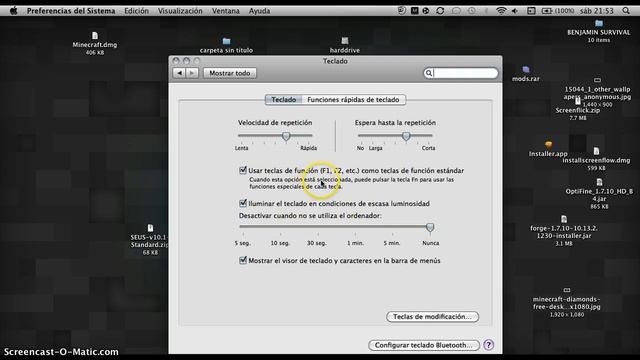Image resolution: width=640 pixels, height=360 pixels.
Task: Select the forge-1.7.10 installer jar file
Action: (564, 231)
